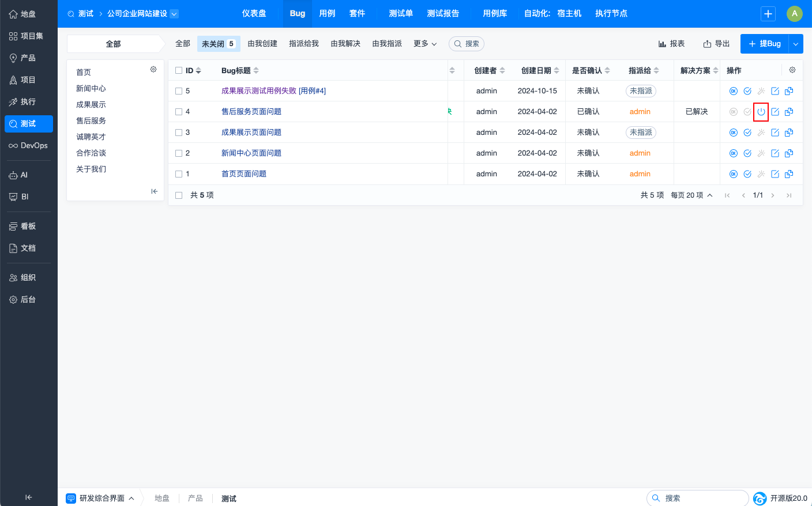Edit bug 1 via the pencil icon
Image resolution: width=812 pixels, height=506 pixels.
click(775, 174)
